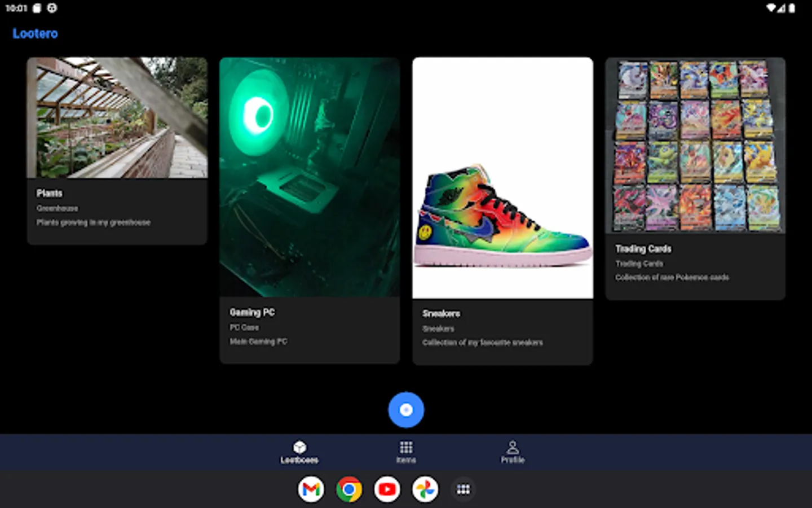Tap the blue floating add button
The height and width of the screenshot is (508, 812).
(x=406, y=410)
